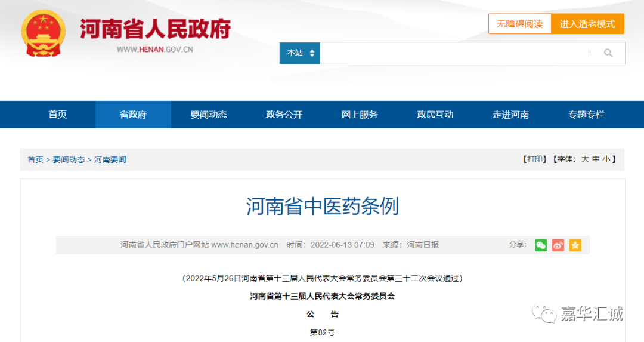
Task: Open the 网上服务 menu item
Action: pyautogui.click(x=360, y=115)
